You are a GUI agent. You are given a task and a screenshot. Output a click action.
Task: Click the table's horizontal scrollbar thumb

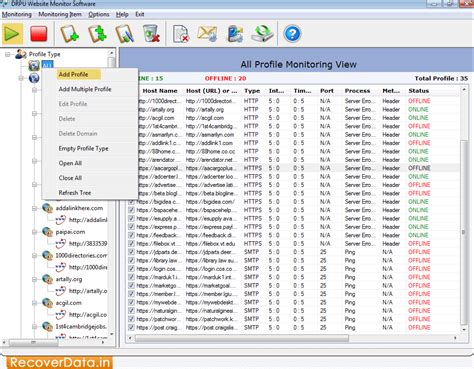tap(242, 338)
